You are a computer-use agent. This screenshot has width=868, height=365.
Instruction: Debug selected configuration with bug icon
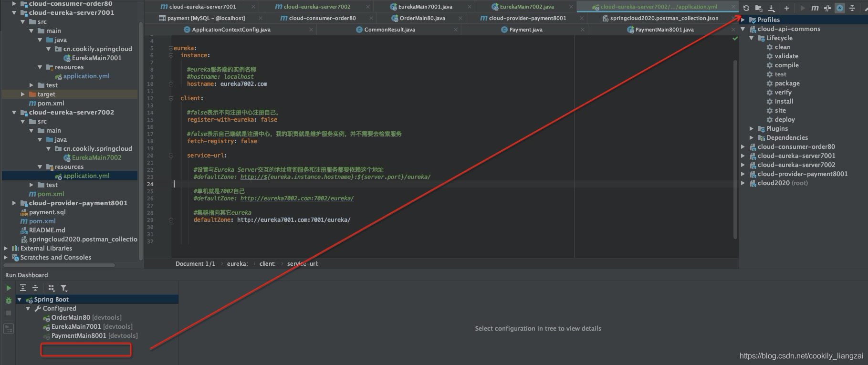pos(9,301)
